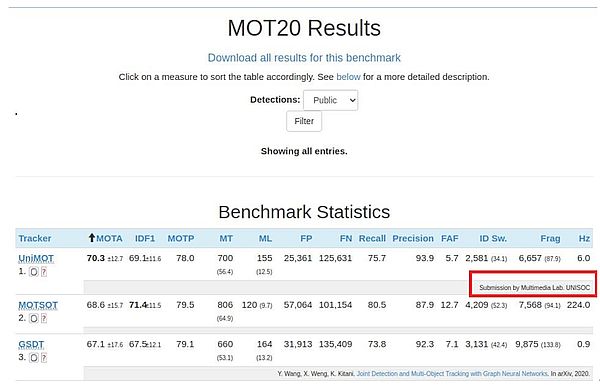Click the question mark icon under GSDT

pos(44,358)
